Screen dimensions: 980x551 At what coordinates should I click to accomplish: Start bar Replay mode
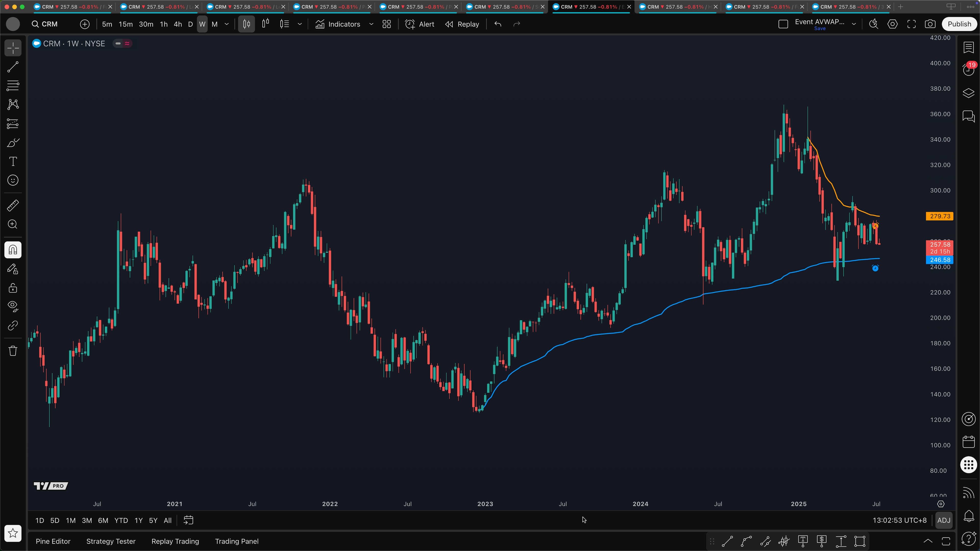(462, 24)
